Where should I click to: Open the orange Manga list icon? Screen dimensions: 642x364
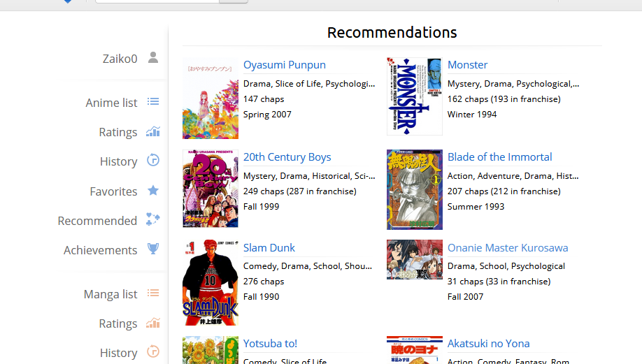pyautogui.click(x=153, y=293)
